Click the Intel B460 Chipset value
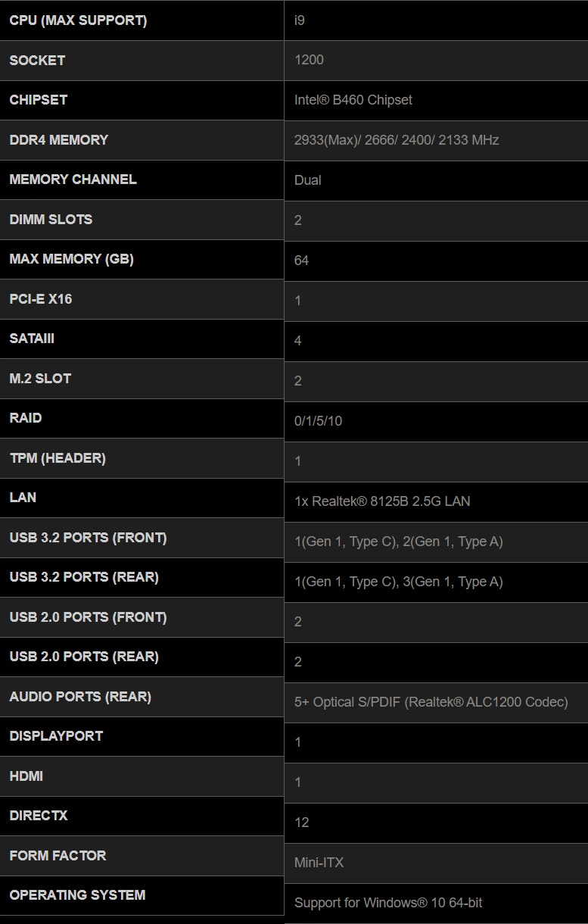 tap(353, 100)
